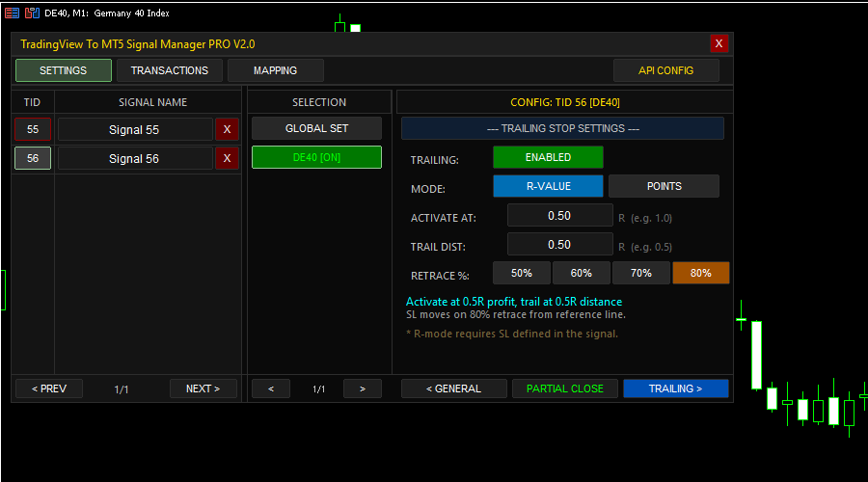Screen dimensions: 868x482
Task: Click the chart trading panel icon beside DE40
Action: pos(32,13)
